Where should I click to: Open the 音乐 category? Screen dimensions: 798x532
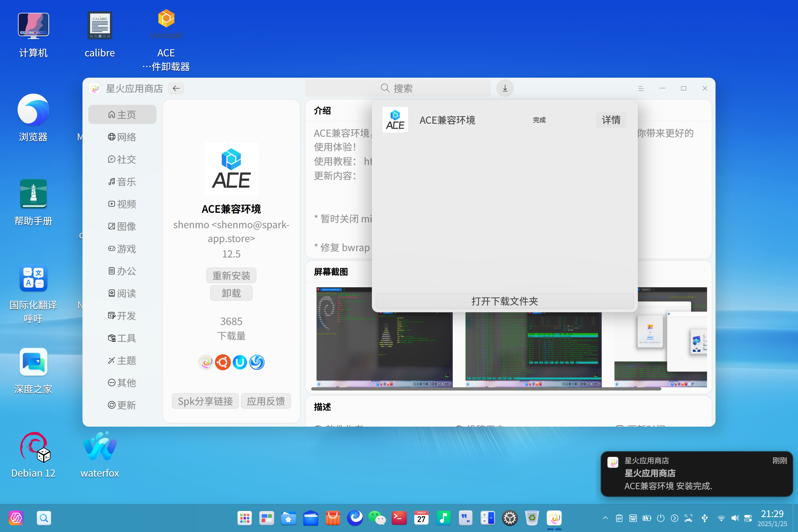[x=122, y=182]
